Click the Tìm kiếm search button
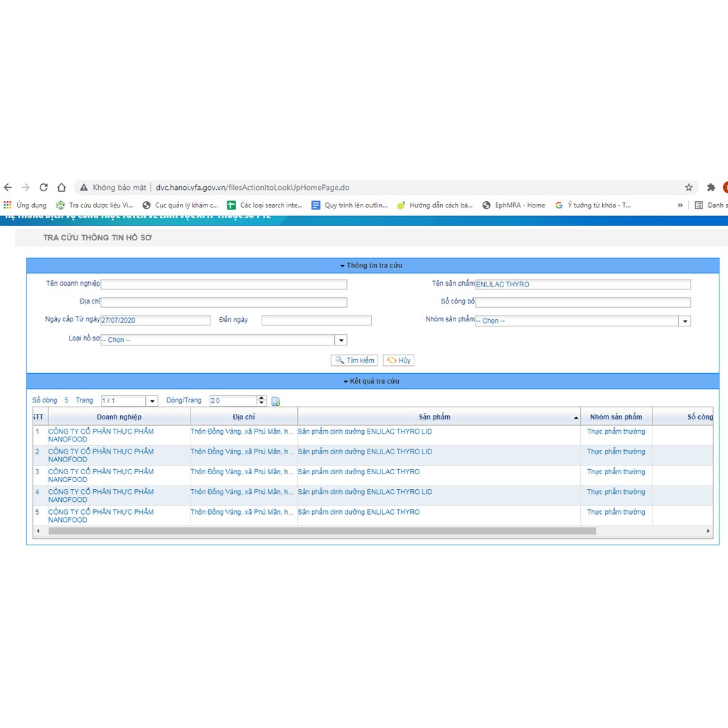 coord(355,360)
